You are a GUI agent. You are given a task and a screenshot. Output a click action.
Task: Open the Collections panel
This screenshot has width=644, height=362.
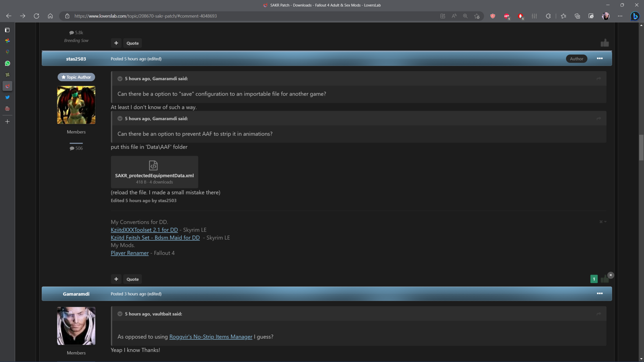(x=577, y=16)
